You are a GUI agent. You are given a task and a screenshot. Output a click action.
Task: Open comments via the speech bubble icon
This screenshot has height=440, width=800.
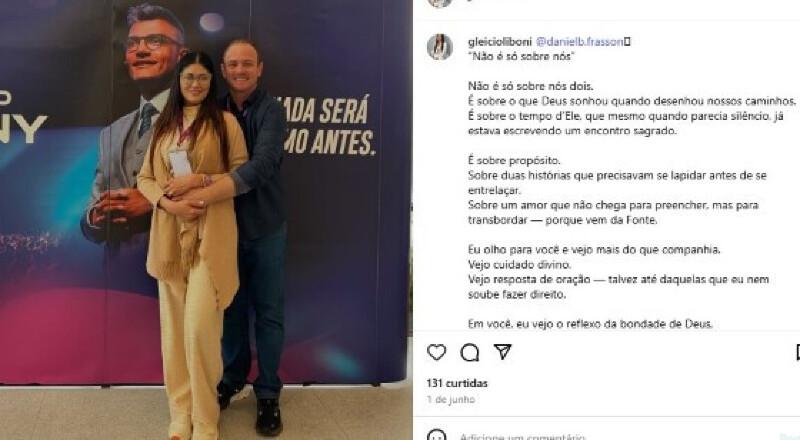[469, 352]
